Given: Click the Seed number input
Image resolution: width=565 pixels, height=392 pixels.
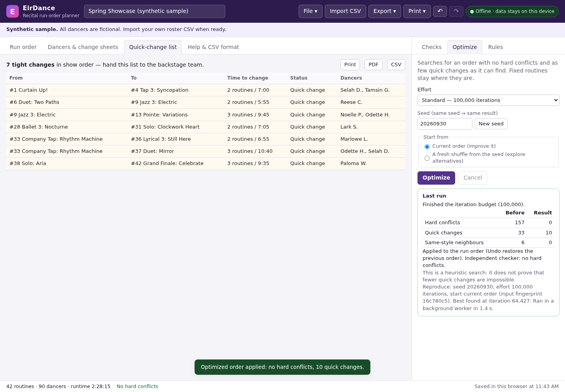Looking at the screenshot, I should (445, 124).
